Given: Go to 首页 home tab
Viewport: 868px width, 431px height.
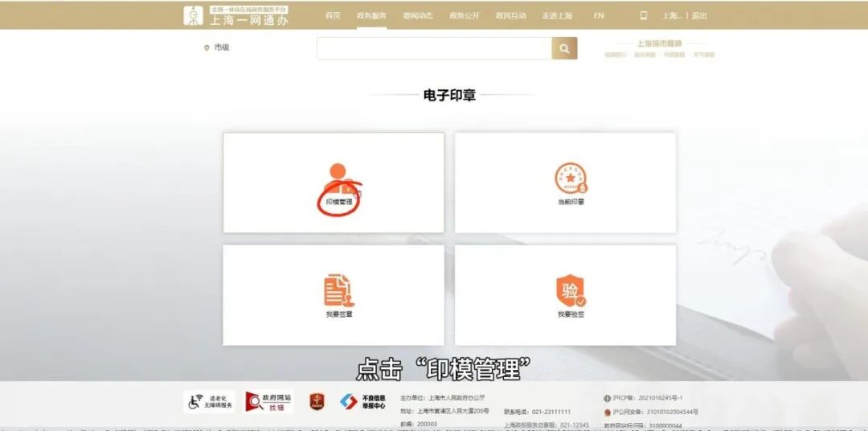Looking at the screenshot, I should tap(333, 15).
